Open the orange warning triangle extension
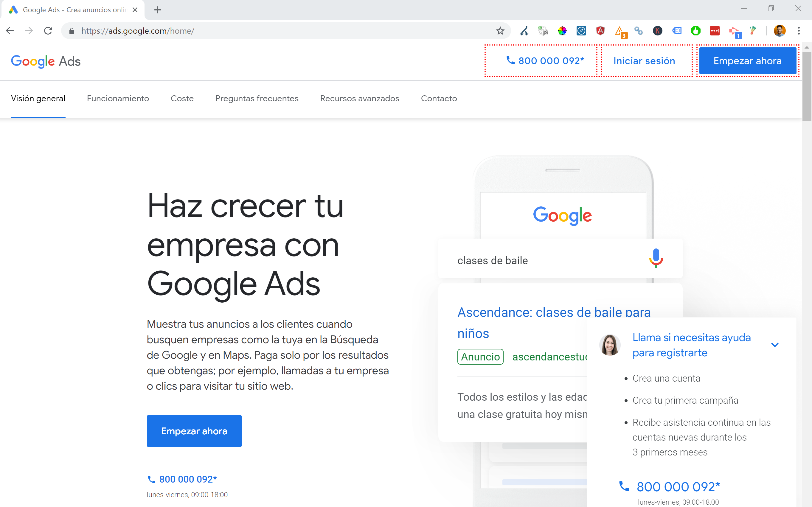The image size is (812, 507). click(x=620, y=32)
